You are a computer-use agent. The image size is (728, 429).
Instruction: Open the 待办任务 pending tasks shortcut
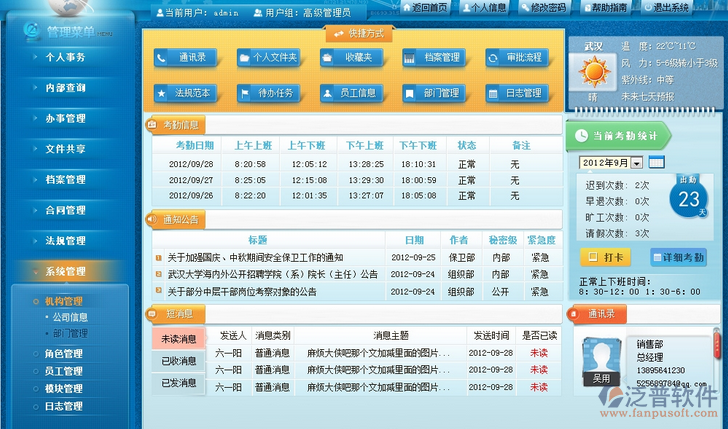click(x=268, y=94)
